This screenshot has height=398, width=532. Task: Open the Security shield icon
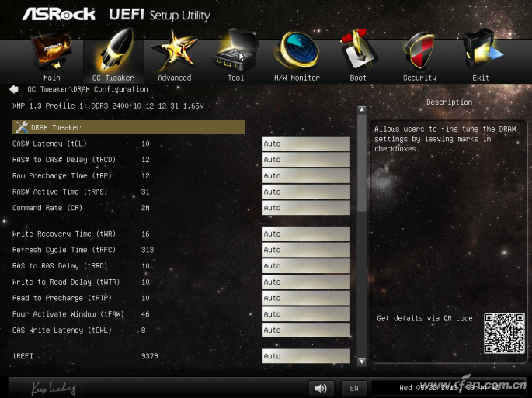click(419, 51)
